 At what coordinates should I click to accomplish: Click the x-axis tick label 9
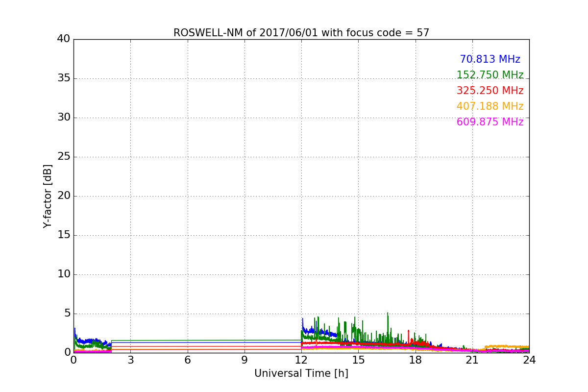[245, 360]
